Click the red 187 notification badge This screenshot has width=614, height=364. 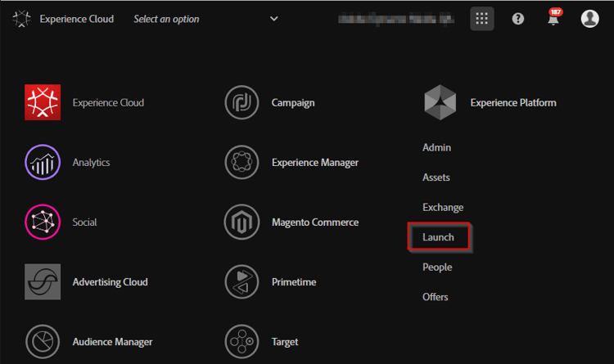pyautogui.click(x=556, y=11)
